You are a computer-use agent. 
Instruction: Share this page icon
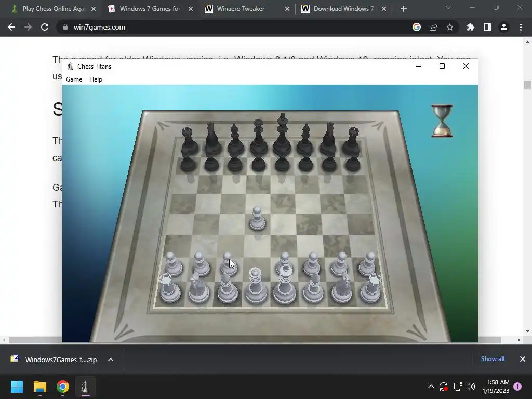(433, 27)
